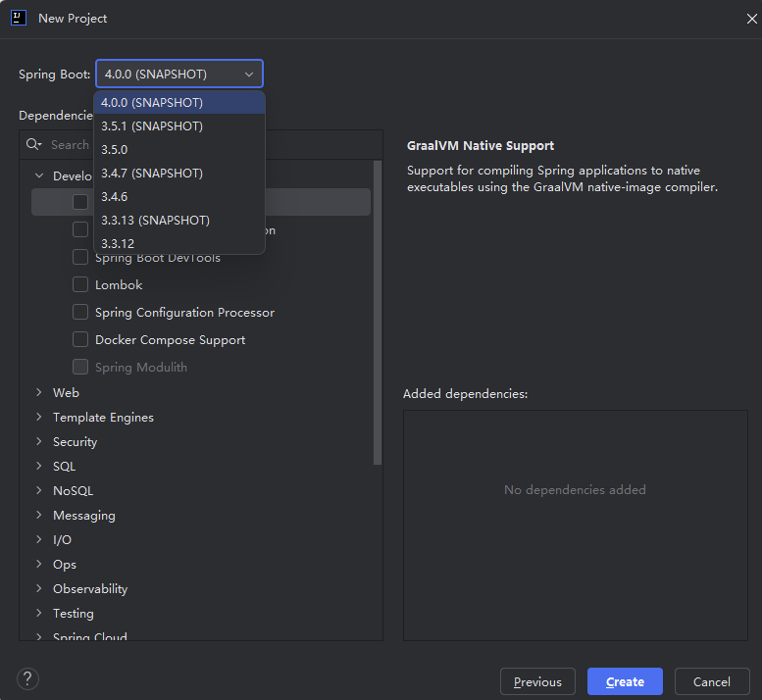This screenshot has width=762, height=700.
Task: Click the Template Engines label
Action: [x=103, y=418]
